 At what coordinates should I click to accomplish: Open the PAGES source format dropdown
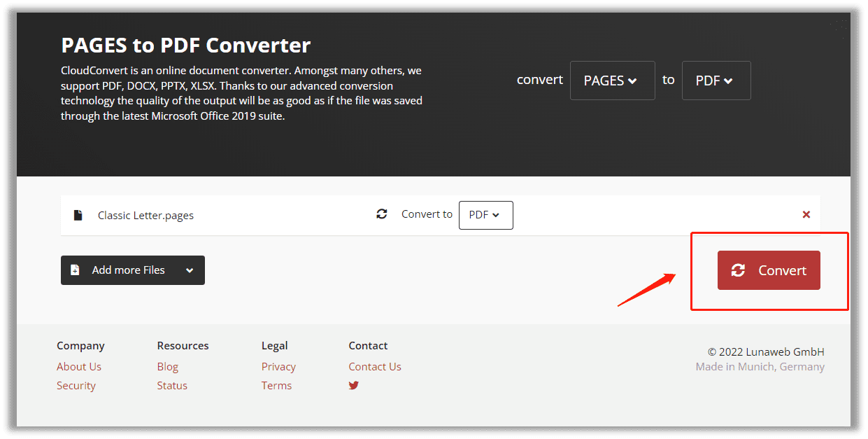(613, 81)
